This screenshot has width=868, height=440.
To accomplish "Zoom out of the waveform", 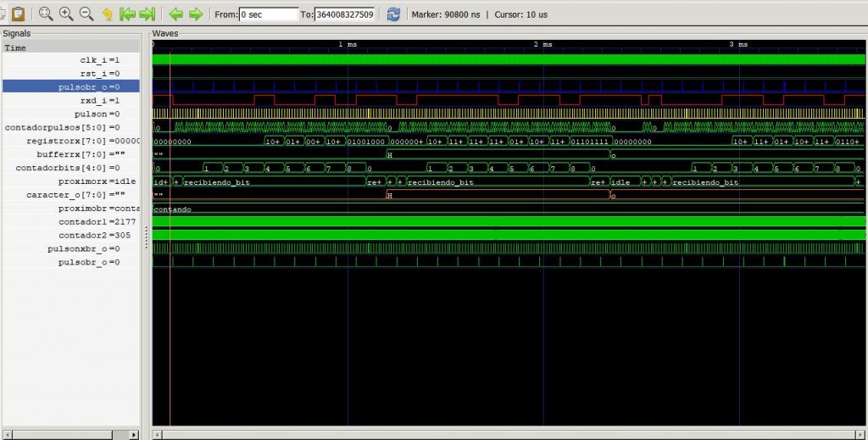I will pyautogui.click(x=86, y=14).
